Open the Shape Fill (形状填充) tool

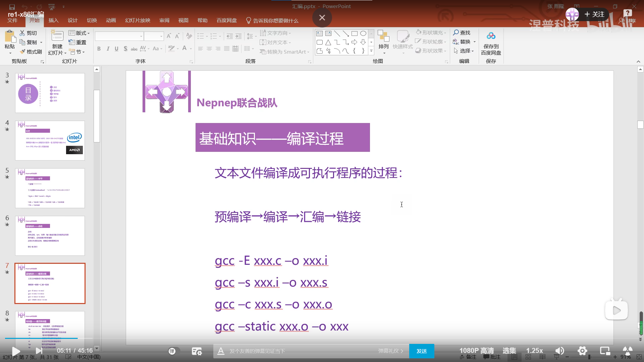(432, 32)
